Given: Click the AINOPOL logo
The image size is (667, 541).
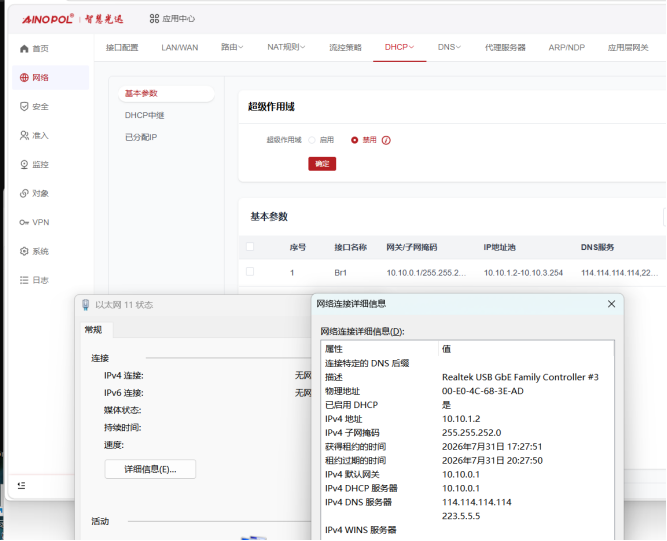Looking at the screenshot, I should point(48,19).
